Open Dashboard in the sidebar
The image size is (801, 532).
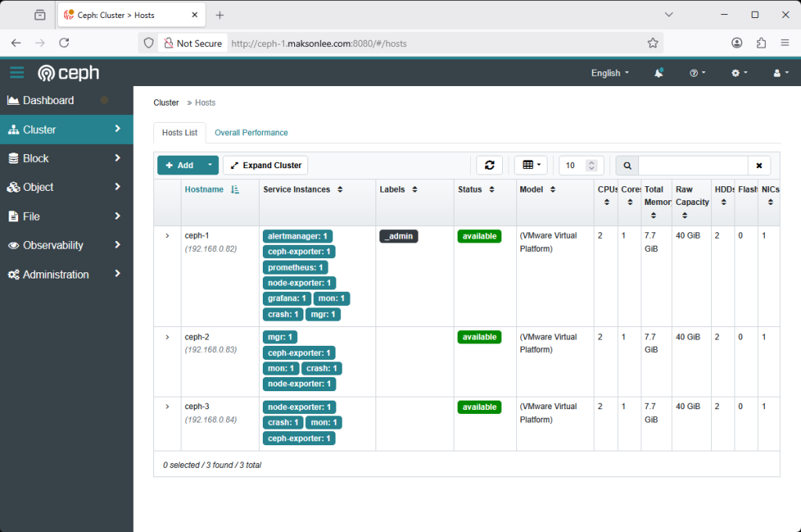pos(66,100)
